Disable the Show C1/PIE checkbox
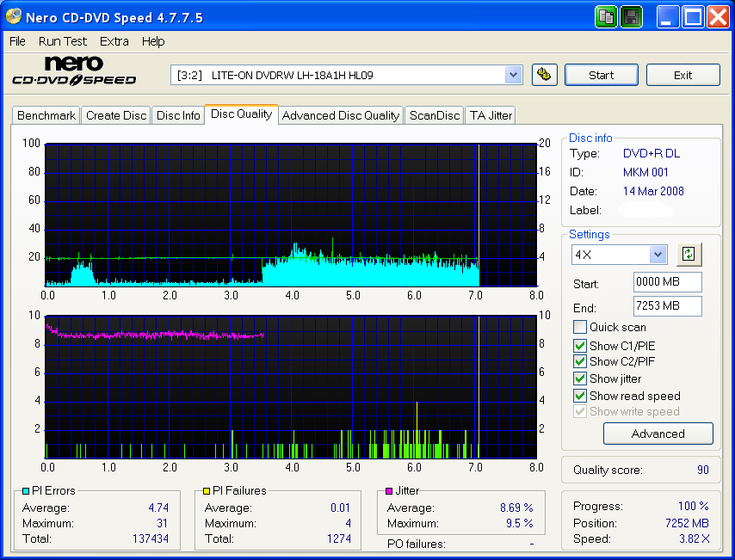 tap(579, 345)
